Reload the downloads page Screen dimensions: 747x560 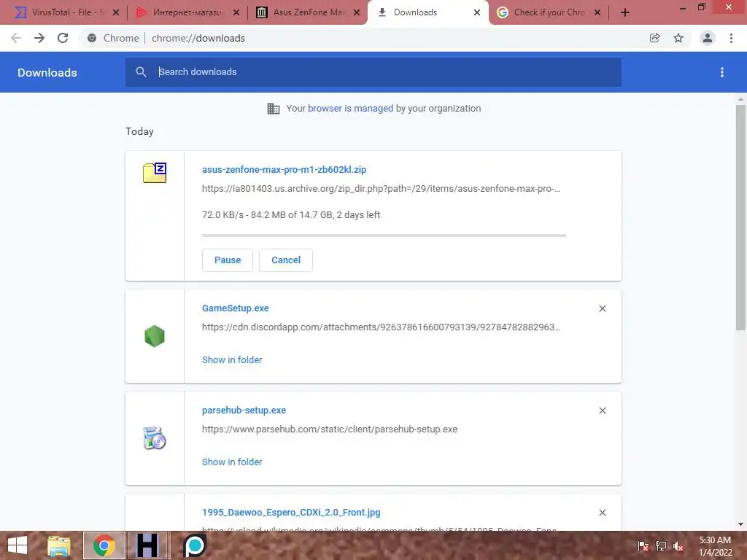click(63, 38)
